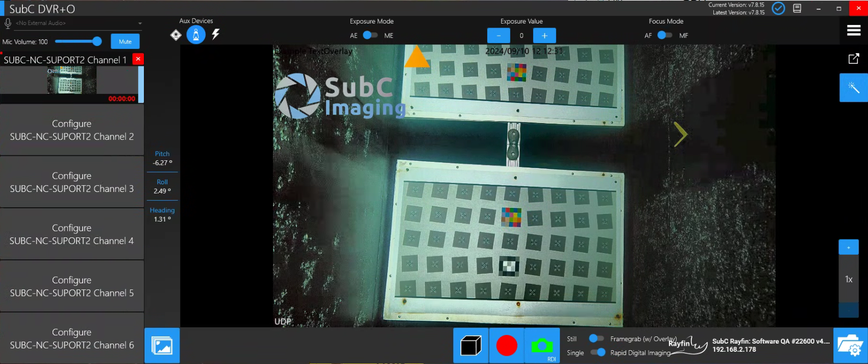The image size is (868, 364).
Task: Open the folder settings icon
Action: coord(850,346)
